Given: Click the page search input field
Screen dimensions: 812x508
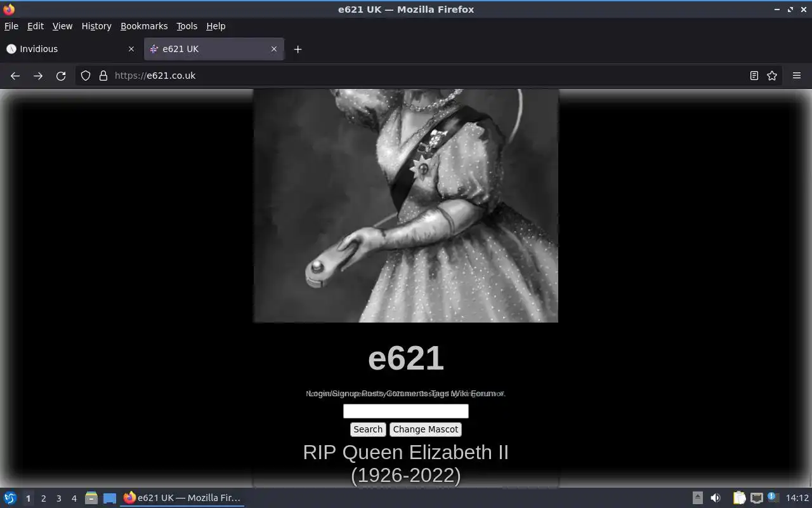Looking at the screenshot, I should click(406, 411).
